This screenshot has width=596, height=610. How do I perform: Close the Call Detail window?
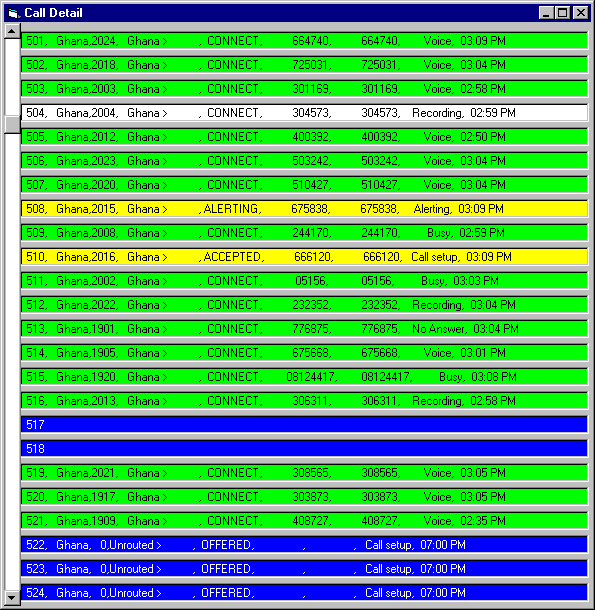click(x=581, y=13)
